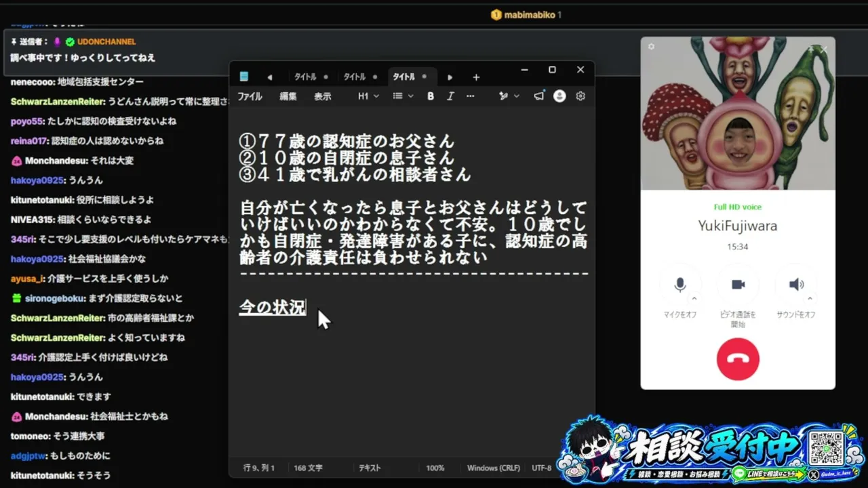
Task: Expand microphone device options chevron
Action: click(x=694, y=299)
